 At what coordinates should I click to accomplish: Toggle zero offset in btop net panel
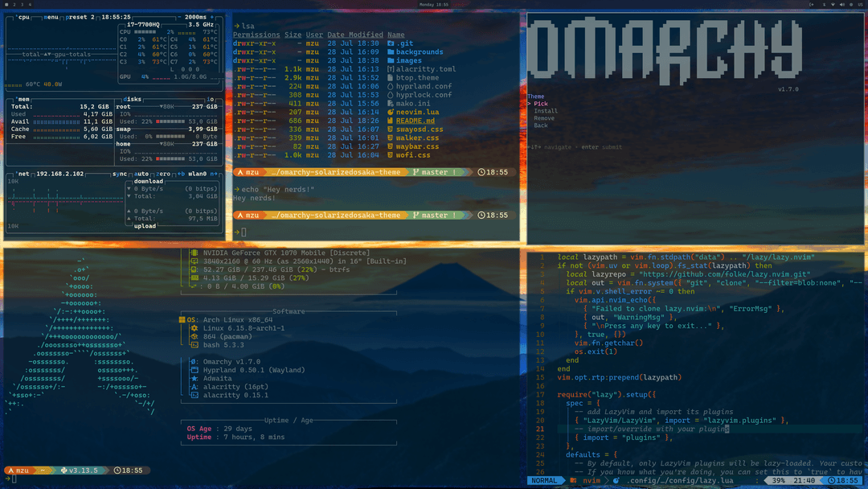click(163, 173)
